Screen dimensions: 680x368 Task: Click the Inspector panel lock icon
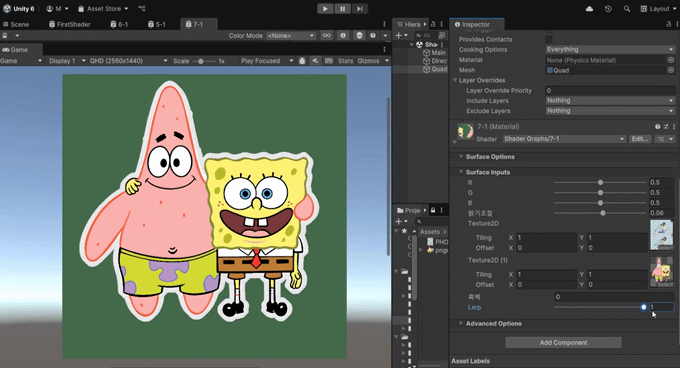pos(668,24)
